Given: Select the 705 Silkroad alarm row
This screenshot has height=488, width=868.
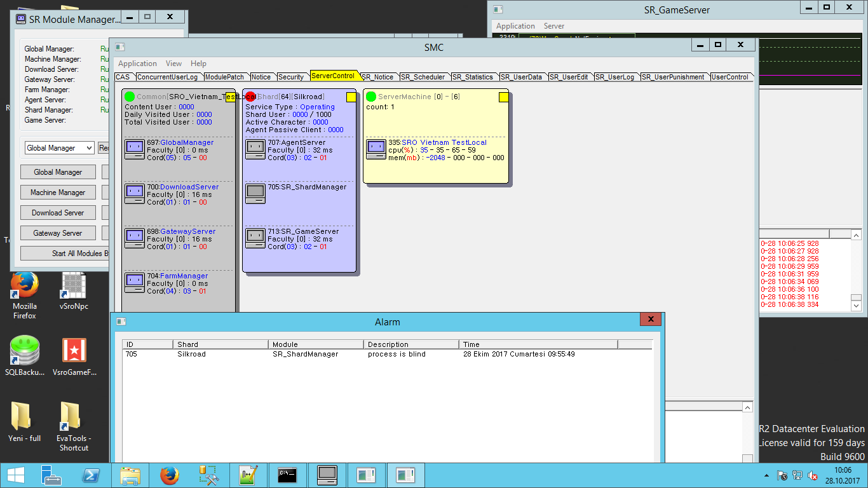Looking at the screenshot, I should pyautogui.click(x=387, y=354).
